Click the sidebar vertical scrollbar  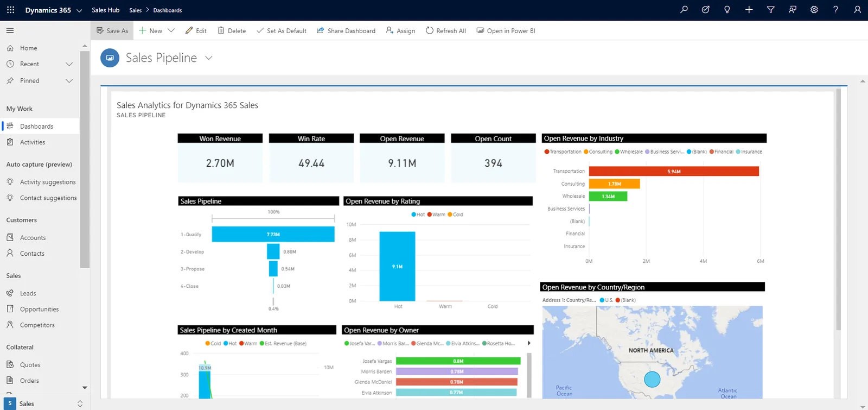pyautogui.click(x=85, y=159)
